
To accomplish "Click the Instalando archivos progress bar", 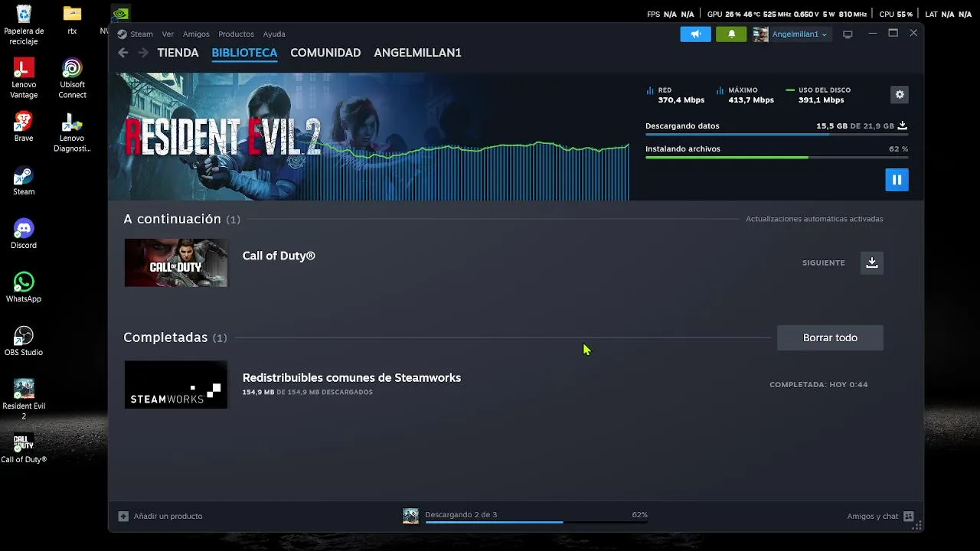I will pyautogui.click(x=776, y=158).
